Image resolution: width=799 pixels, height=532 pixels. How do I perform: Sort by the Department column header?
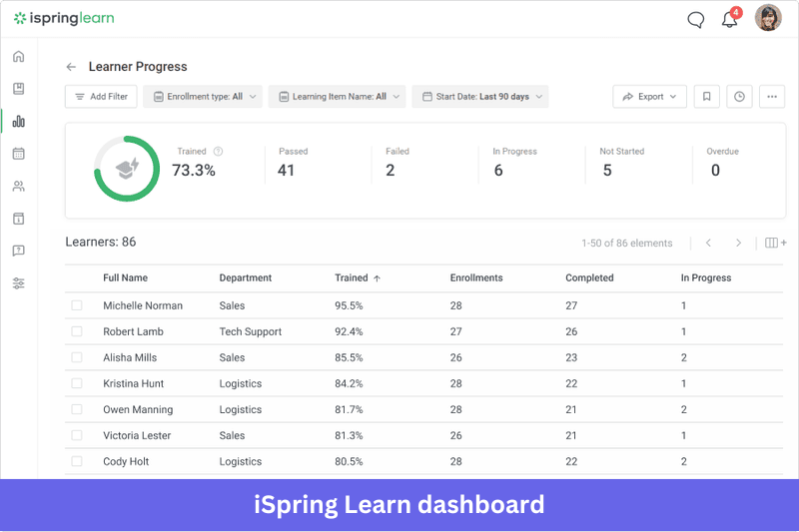(245, 277)
